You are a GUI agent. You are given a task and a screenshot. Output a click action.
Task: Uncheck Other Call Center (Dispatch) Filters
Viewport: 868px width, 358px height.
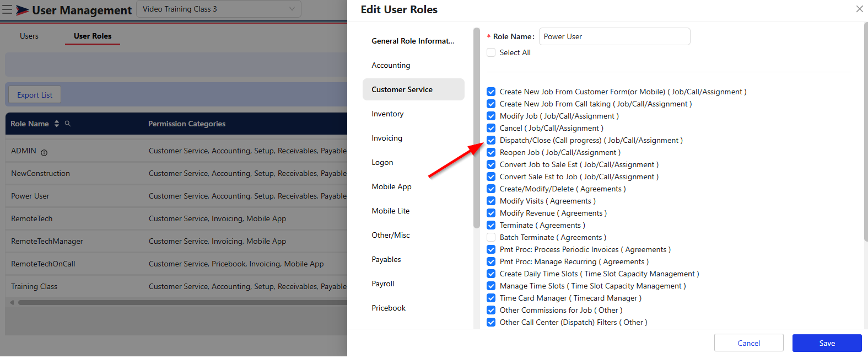[x=491, y=322]
